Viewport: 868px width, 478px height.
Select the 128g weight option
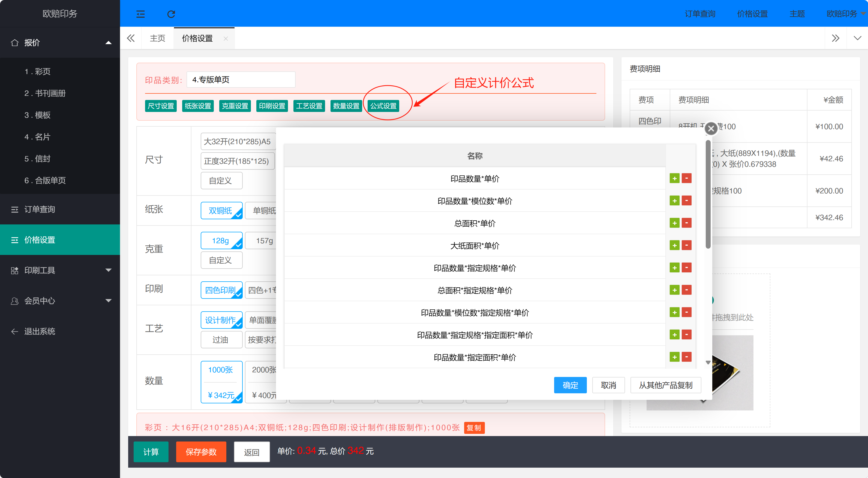click(221, 241)
